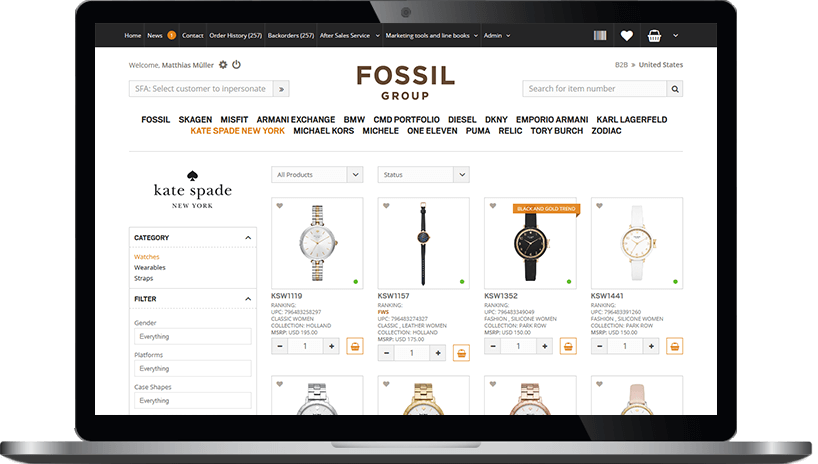Viewport: 818px width, 464px height.
Task: Open KSW1441 white watch thumbnail
Action: (x=636, y=243)
